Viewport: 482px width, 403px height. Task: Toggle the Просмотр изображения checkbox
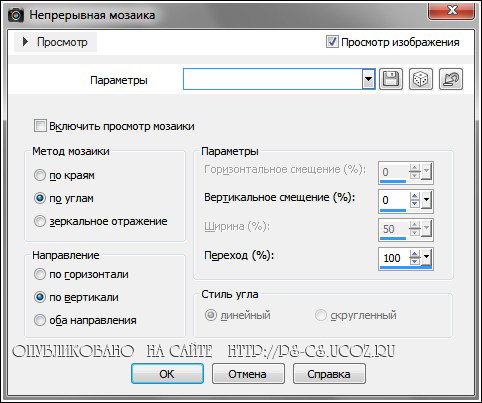(332, 42)
